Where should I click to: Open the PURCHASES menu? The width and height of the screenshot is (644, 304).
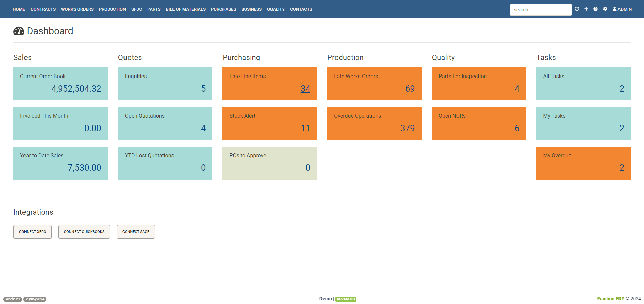click(224, 9)
